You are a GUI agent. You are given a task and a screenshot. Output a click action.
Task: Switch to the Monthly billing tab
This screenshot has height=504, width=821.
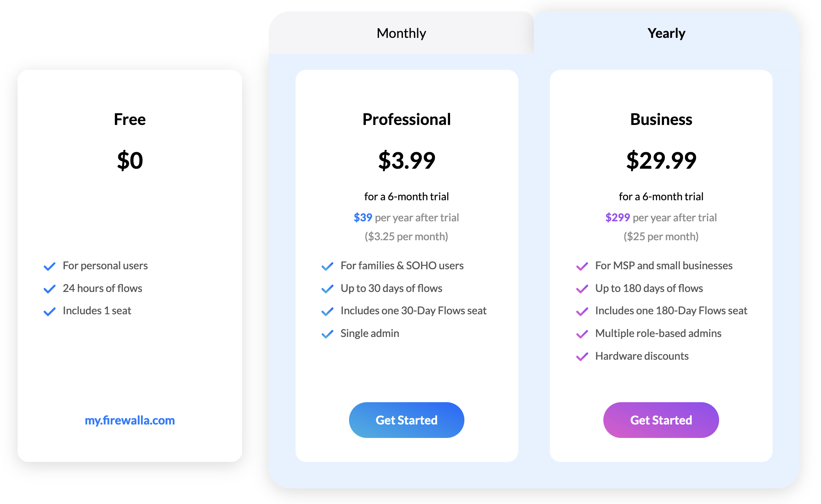[x=401, y=33]
